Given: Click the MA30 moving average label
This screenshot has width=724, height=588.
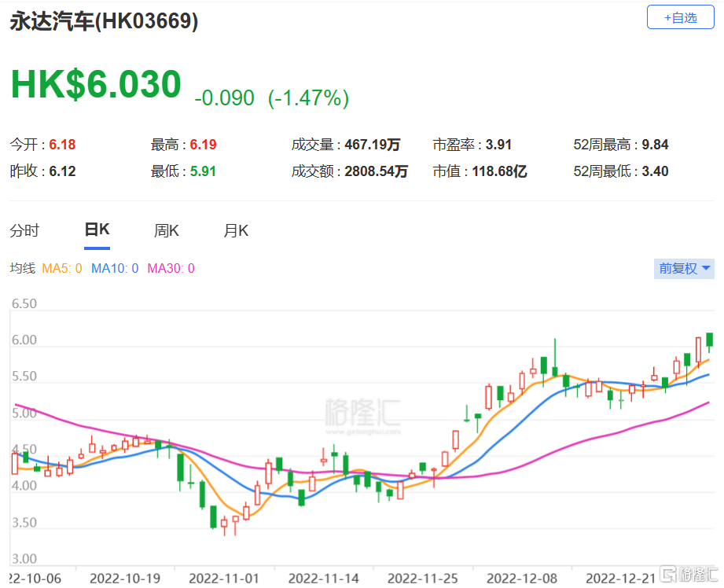Looking at the screenshot, I should click(171, 268).
